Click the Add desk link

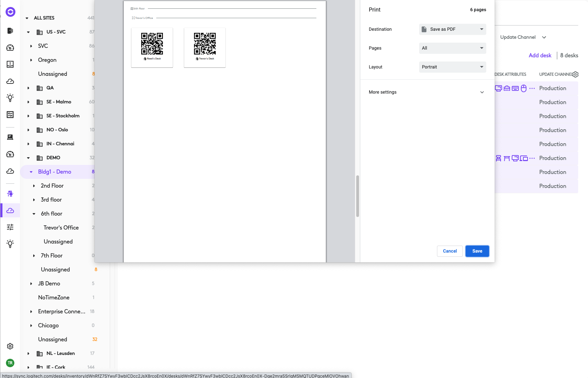pyautogui.click(x=540, y=55)
